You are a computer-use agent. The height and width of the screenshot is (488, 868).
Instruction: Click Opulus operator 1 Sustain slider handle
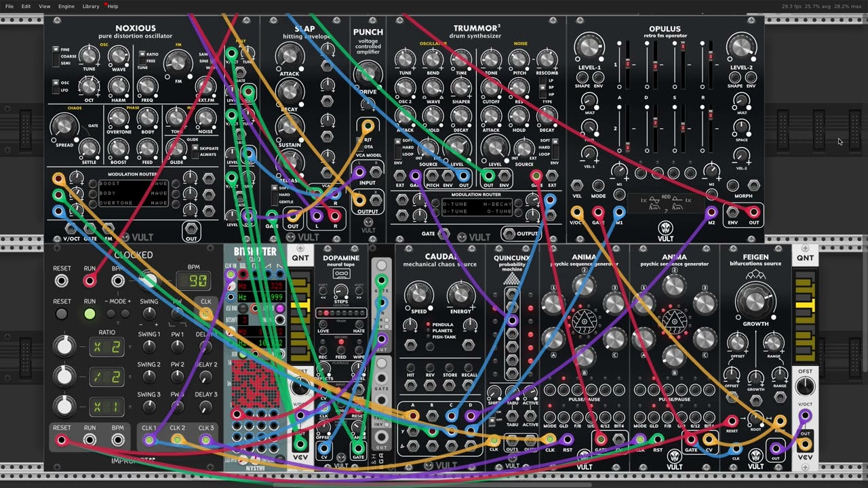pos(684,47)
